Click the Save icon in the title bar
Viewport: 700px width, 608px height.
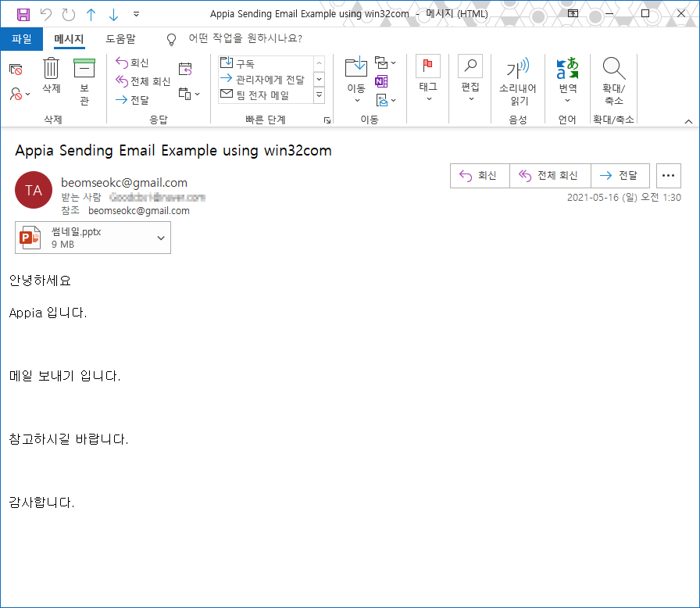tap(23, 15)
